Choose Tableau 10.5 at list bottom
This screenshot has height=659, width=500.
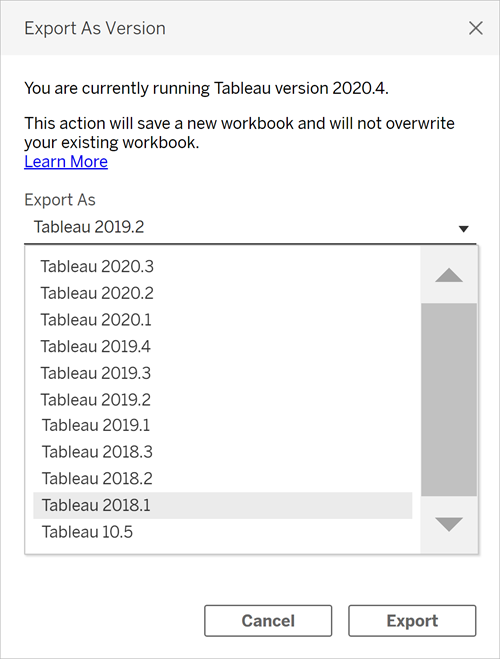[x=223, y=532]
